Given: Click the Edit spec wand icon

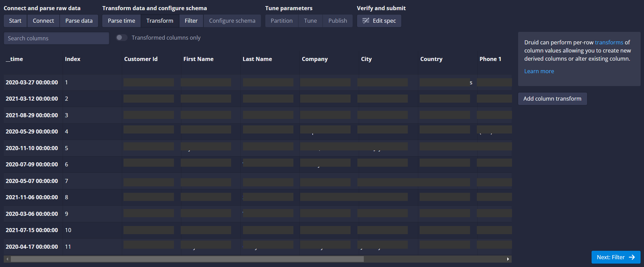Looking at the screenshot, I should (x=366, y=21).
